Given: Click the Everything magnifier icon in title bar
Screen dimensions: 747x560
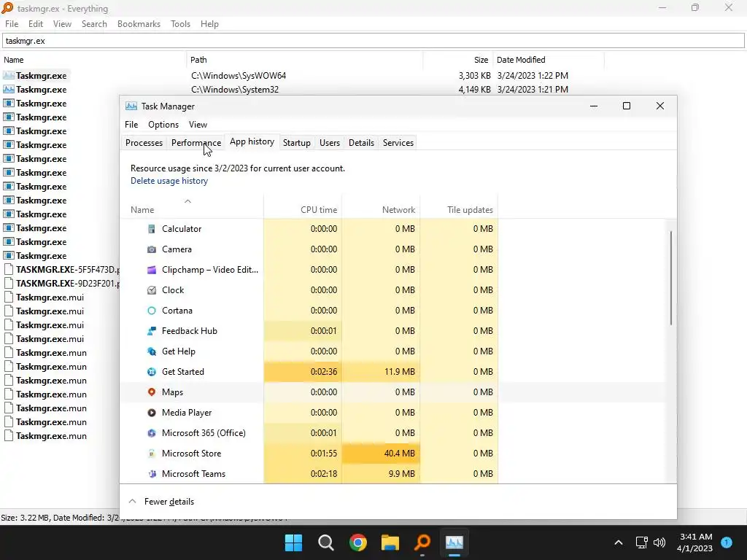Looking at the screenshot, I should [7, 8].
